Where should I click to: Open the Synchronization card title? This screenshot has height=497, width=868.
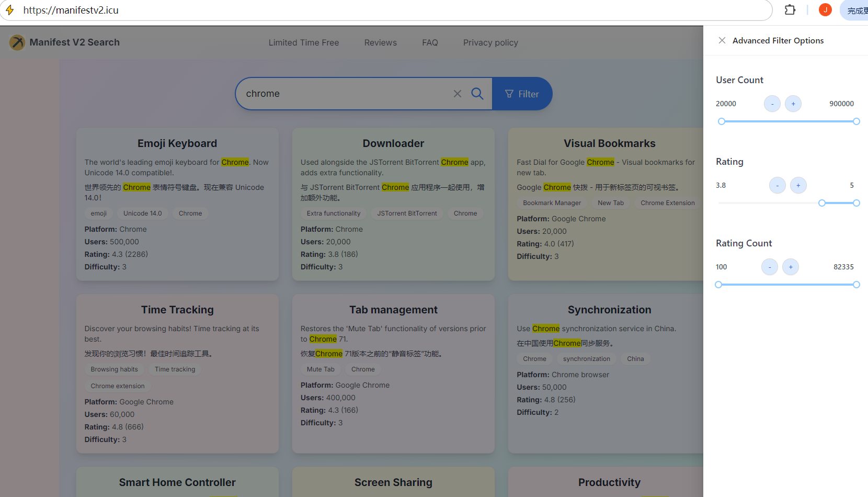click(610, 310)
